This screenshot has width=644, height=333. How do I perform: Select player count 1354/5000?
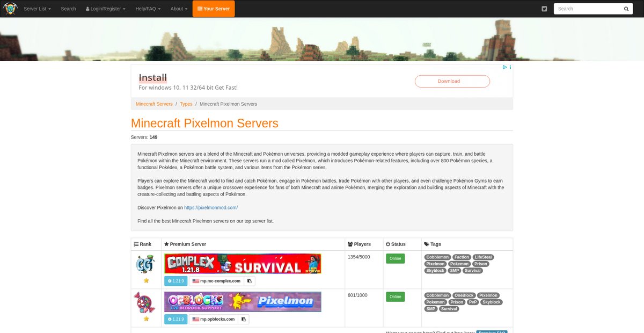pyautogui.click(x=359, y=257)
